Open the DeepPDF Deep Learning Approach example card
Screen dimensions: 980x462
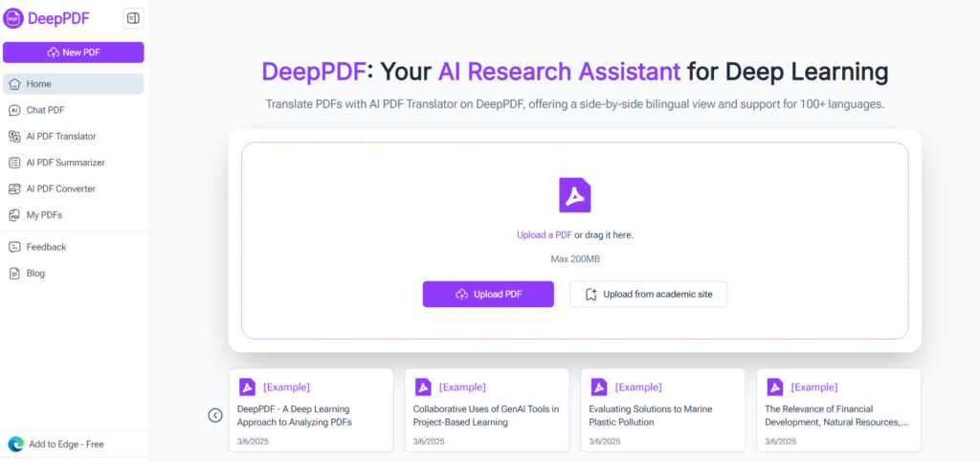[x=311, y=409]
